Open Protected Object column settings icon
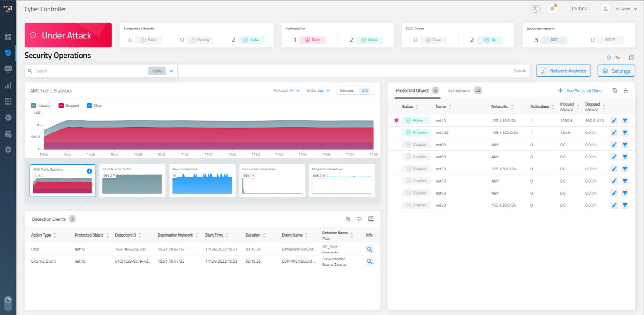 pyautogui.click(x=626, y=91)
